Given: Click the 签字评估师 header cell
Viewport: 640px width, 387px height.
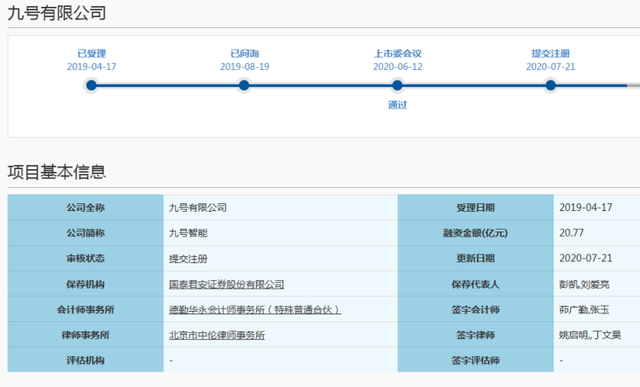Looking at the screenshot, I should click(476, 360).
